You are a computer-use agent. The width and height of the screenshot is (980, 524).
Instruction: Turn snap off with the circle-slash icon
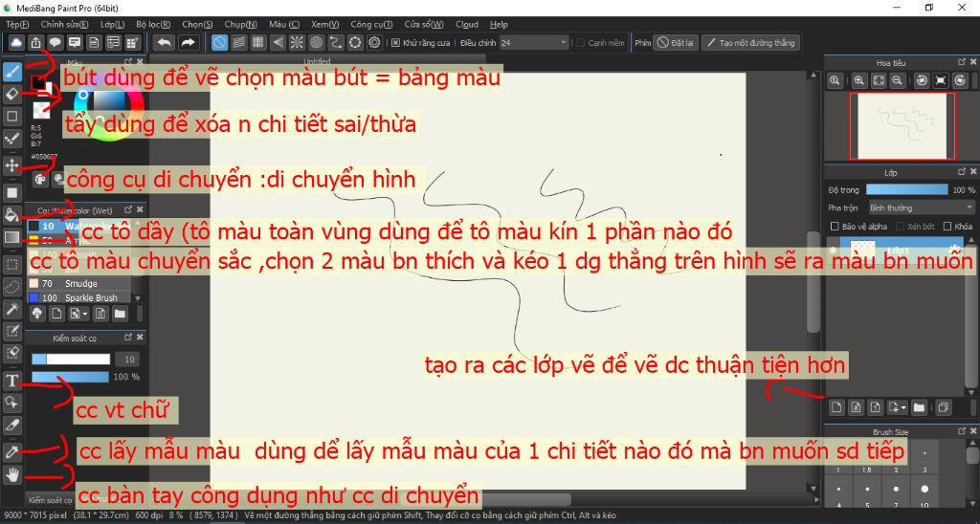coord(219,42)
